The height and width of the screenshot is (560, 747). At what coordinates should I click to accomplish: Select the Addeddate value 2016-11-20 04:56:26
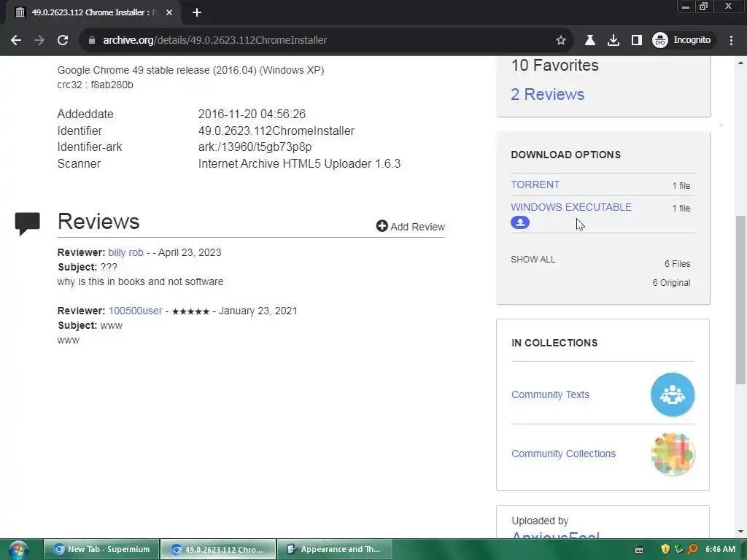click(252, 114)
